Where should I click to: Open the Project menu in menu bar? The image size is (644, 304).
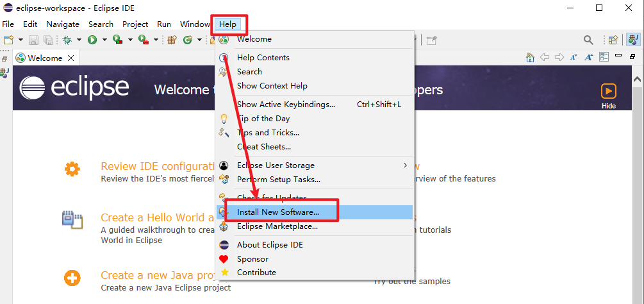135,24
